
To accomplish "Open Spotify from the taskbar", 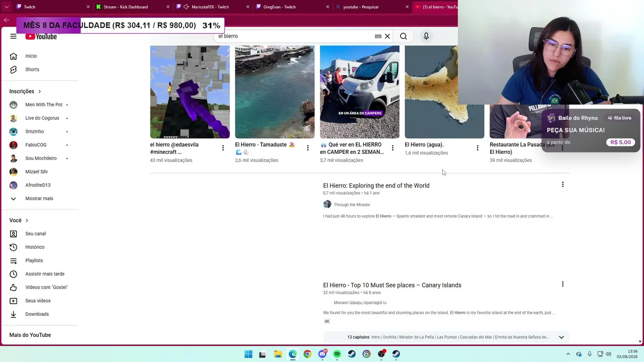I will coord(337,354).
